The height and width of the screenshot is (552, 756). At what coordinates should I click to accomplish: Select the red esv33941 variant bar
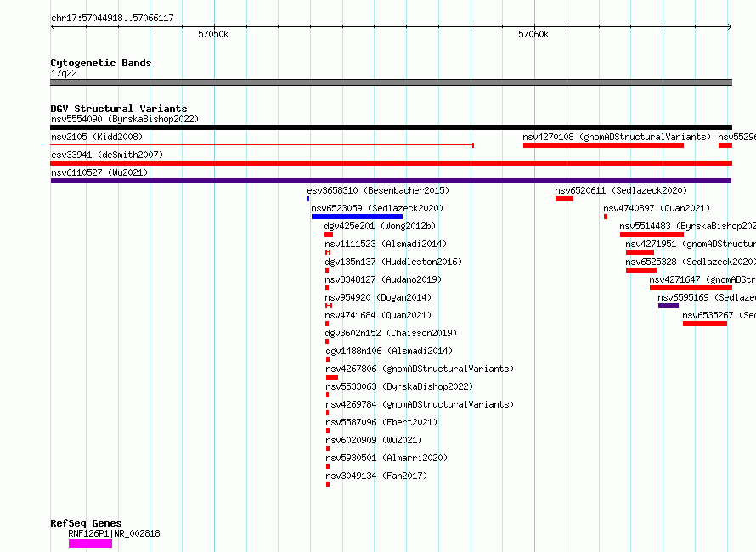pyautogui.click(x=391, y=163)
